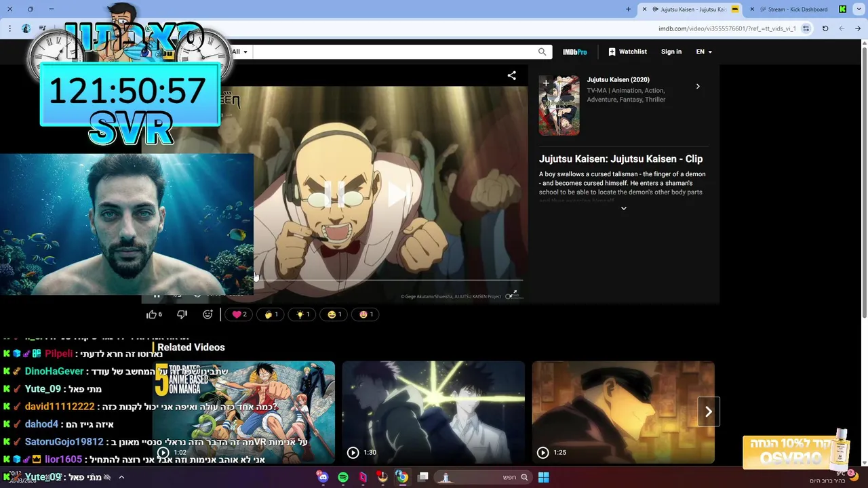The height and width of the screenshot is (488, 868).
Task: Open the add reaction emoji picker
Action: click(208, 314)
